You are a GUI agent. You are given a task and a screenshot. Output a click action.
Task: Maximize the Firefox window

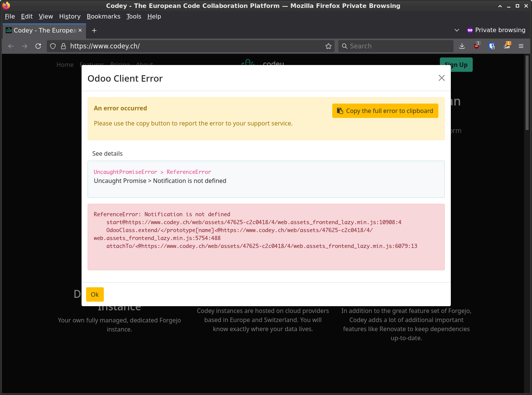click(517, 6)
